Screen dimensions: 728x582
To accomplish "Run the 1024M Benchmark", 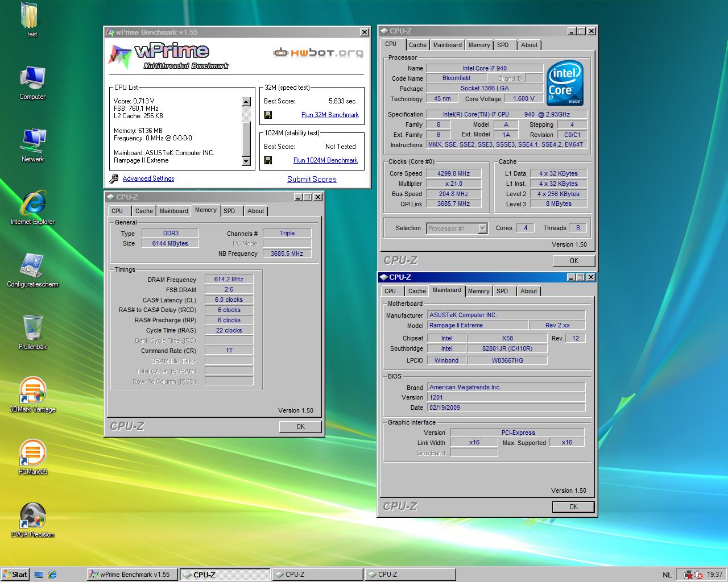I will click(x=325, y=160).
